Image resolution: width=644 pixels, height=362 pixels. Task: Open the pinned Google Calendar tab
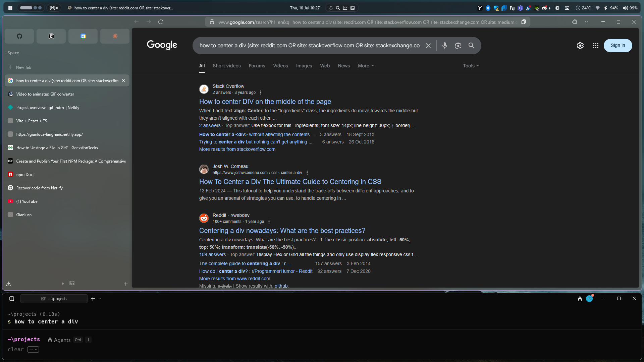[x=83, y=36]
